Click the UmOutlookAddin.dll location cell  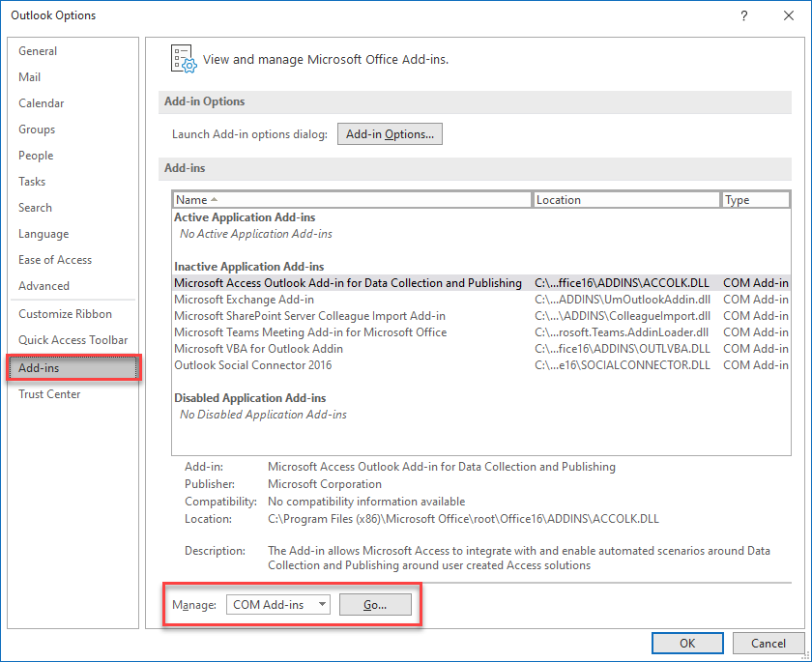623,300
